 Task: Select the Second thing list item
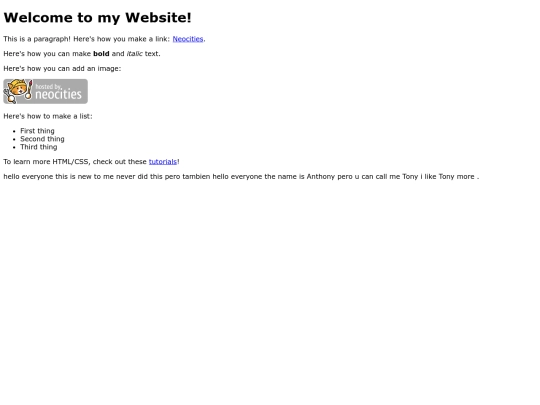pos(42,139)
